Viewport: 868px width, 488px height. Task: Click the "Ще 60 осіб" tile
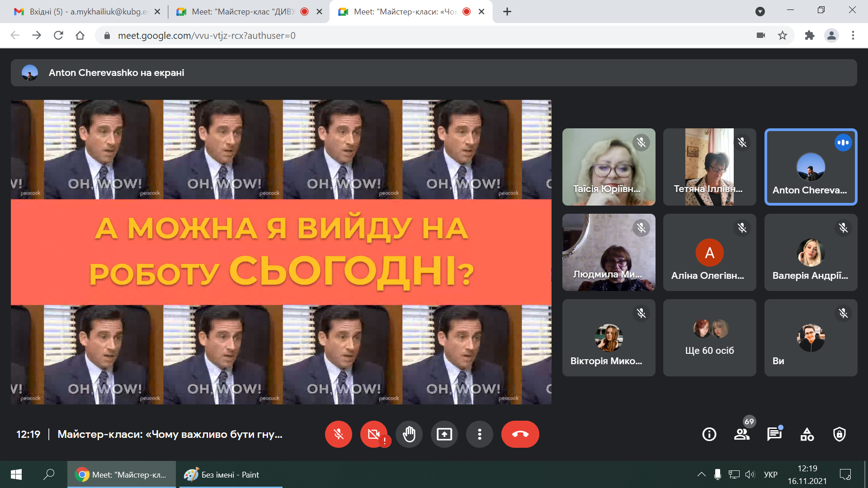point(709,338)
